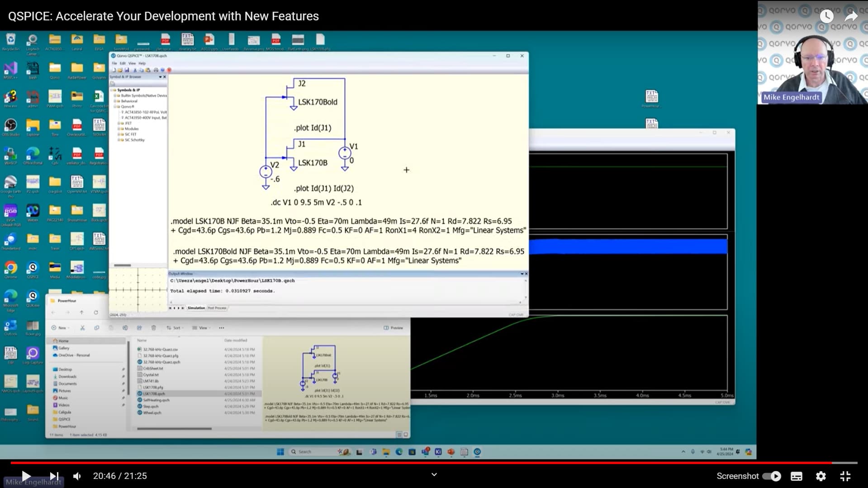Collapse the Qorvo tree folder
Screen dimensions: 868x488
tap(115, 107)
